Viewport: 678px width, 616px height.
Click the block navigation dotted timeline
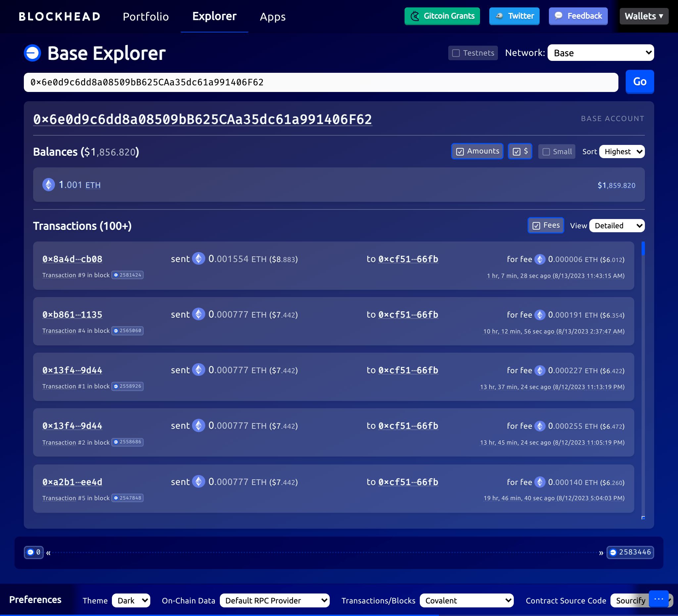325,552
